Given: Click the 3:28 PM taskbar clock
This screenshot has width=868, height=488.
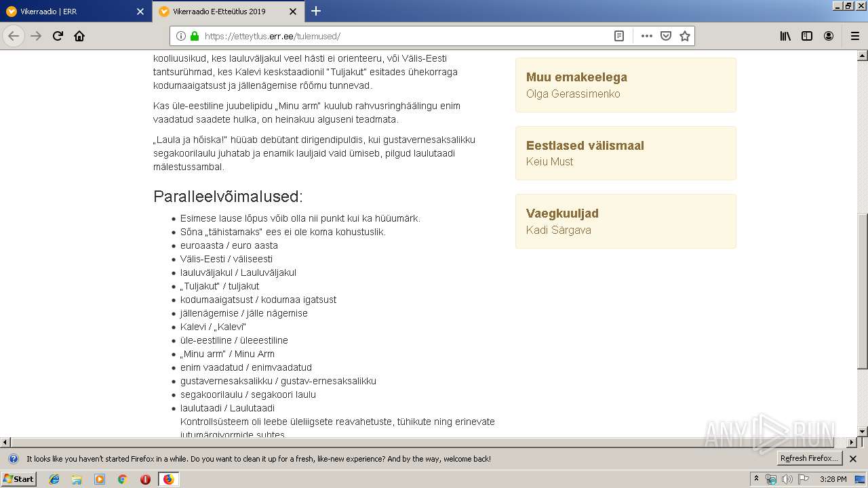Looking at the screenshot, I should click(833, 479).
